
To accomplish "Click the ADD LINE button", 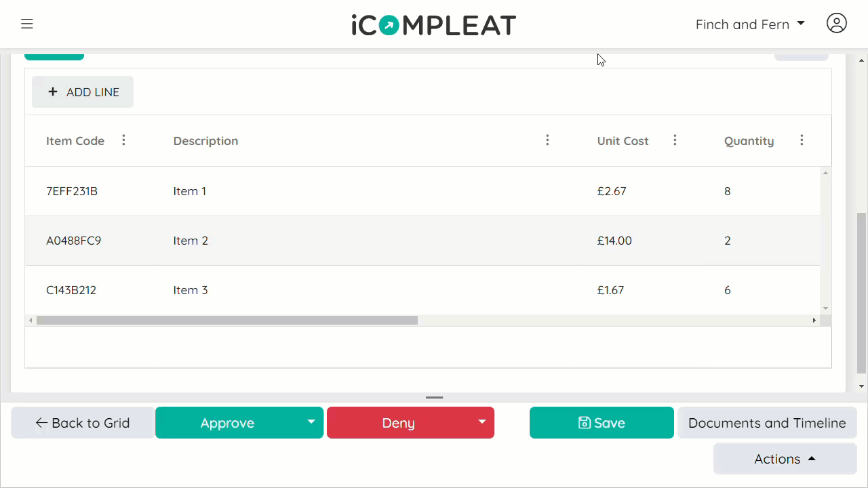I will [83, 92].
